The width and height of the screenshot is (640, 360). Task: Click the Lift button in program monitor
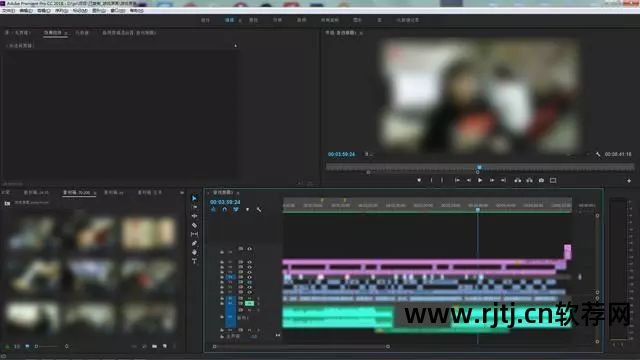click(518, 180)
